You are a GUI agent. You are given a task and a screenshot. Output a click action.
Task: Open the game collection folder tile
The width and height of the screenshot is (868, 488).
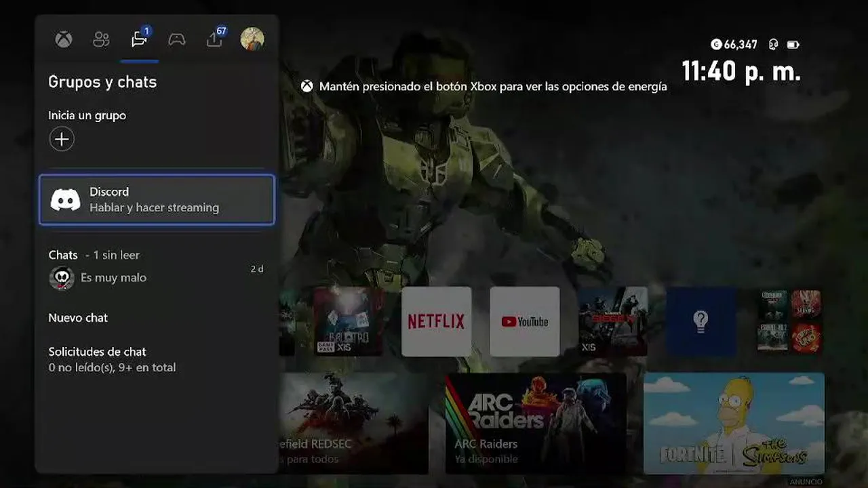(789, 321)
